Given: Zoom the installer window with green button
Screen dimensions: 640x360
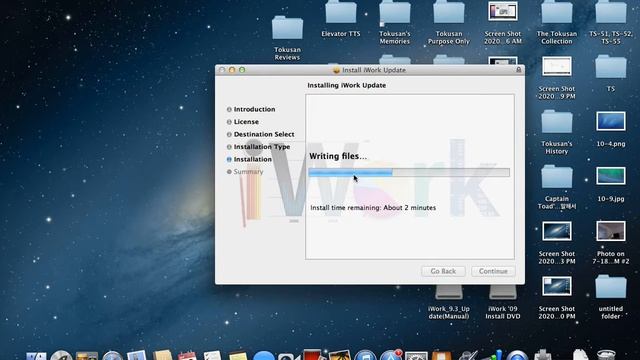Looking at the screenshot, I should click(x=242, y=70).
